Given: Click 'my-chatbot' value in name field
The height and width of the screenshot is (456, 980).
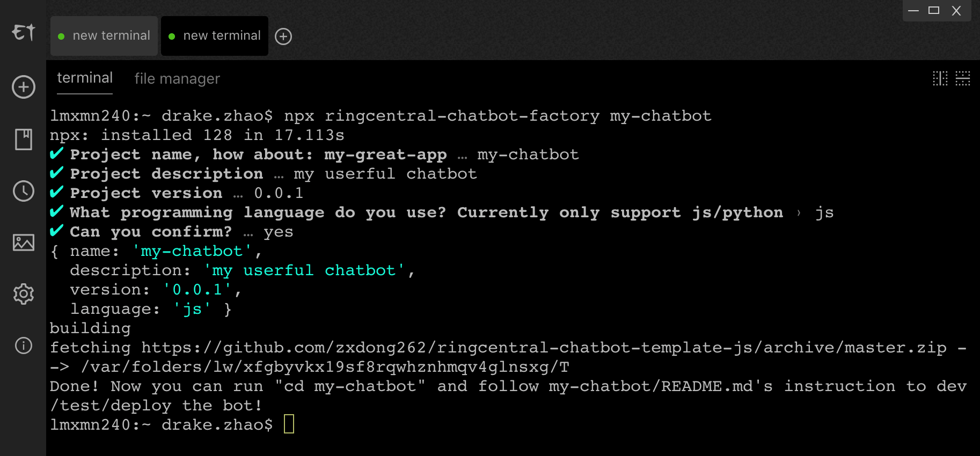Looking at the screenshot, I should tap(192, 251).
